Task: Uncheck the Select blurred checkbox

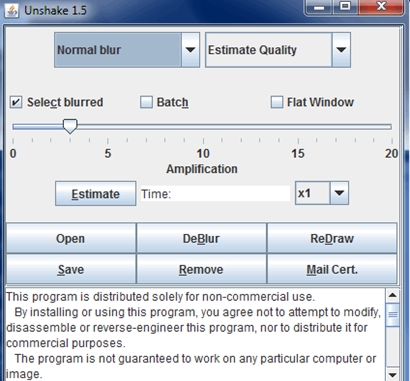Action: [16, 102]
